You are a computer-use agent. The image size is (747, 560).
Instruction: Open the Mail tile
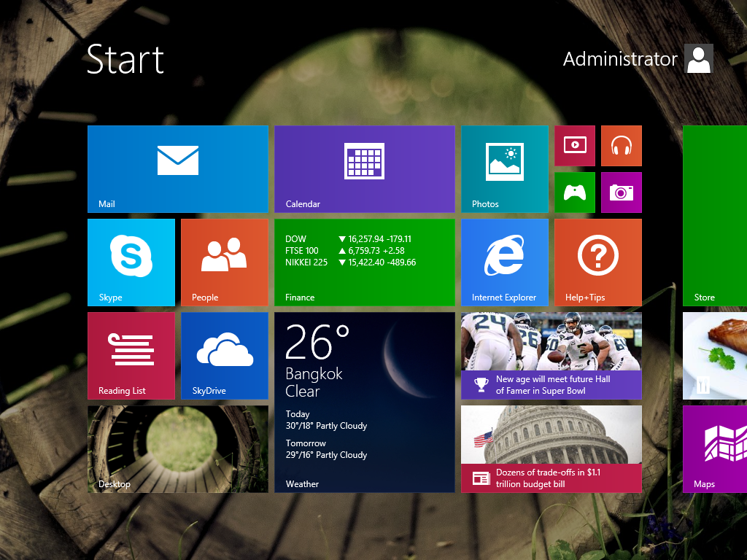[178, 169]
